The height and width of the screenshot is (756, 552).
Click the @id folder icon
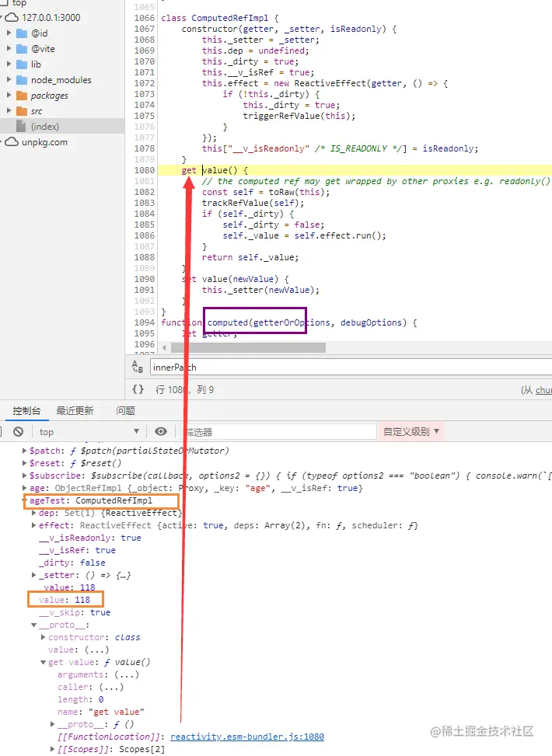(22, 33)
